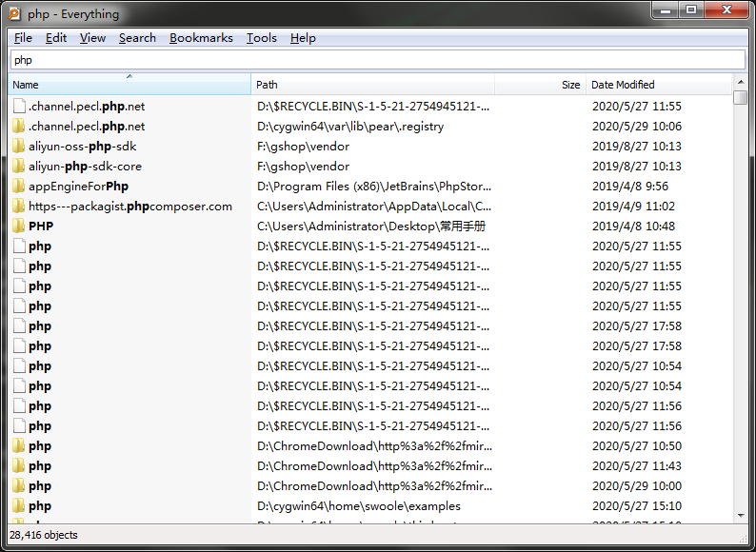Open the Bookmarks menu
This screenshot has height=552, width=756.
(201, 38)
